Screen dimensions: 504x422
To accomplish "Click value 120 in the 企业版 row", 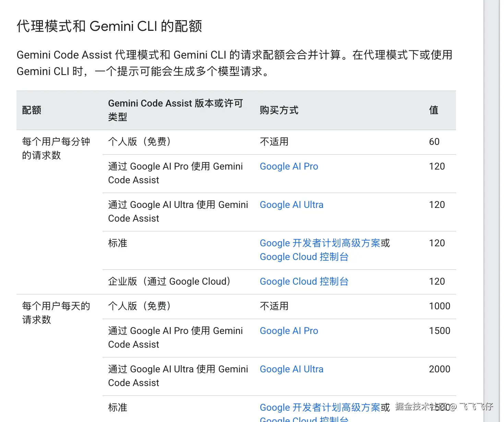I will tap(437, 282).
